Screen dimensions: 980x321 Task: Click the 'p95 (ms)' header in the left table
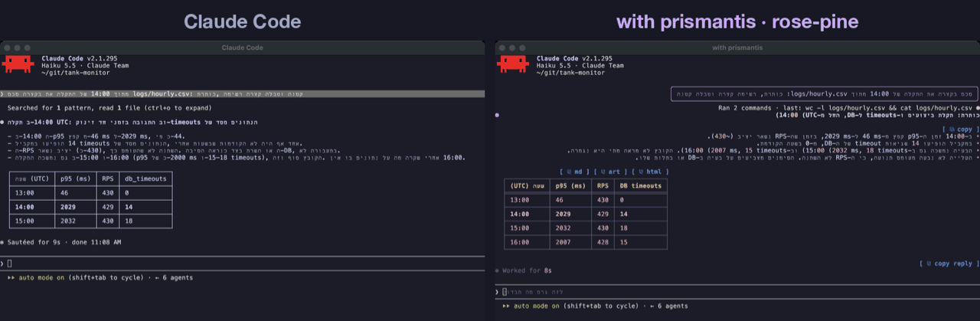coord(77,178)
